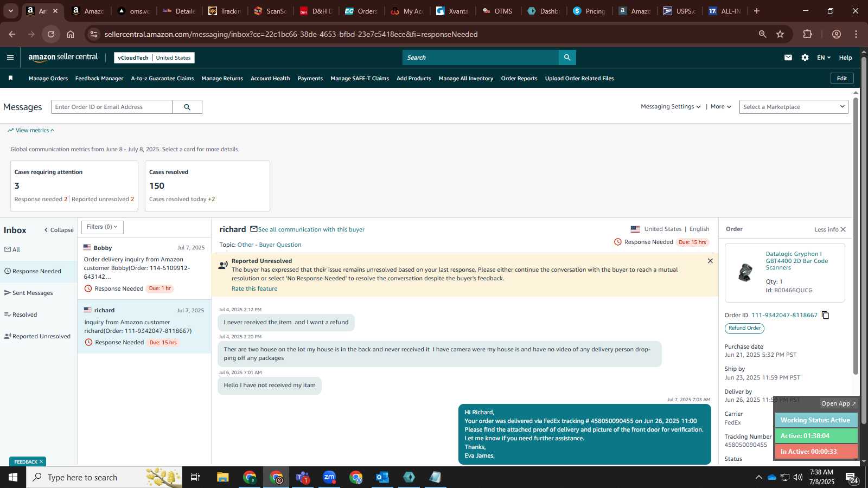Image resolution: width=868 pixels, height=488 pixels.
Task: Open the Manage Orders menu
Action: (x=48, y=79)
